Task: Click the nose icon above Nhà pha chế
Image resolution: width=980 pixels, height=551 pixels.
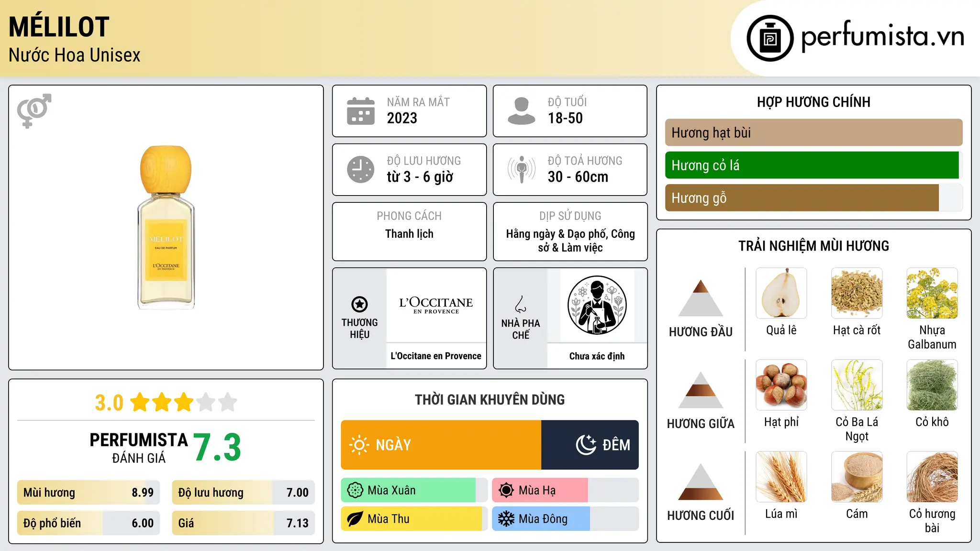Action: point(521,304)
